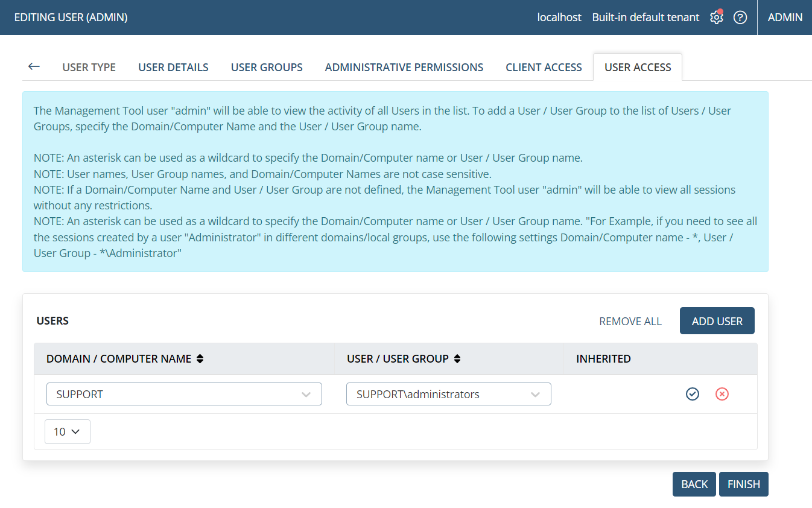Click the Remove All link
The image size is (812, 508).
(x=630, y=322)
